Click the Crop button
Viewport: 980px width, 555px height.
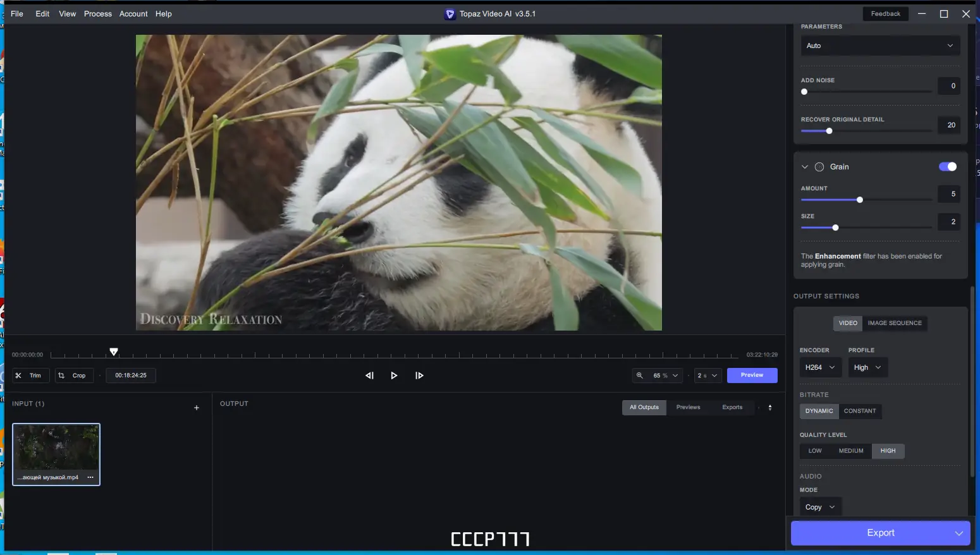pos(74,375)
